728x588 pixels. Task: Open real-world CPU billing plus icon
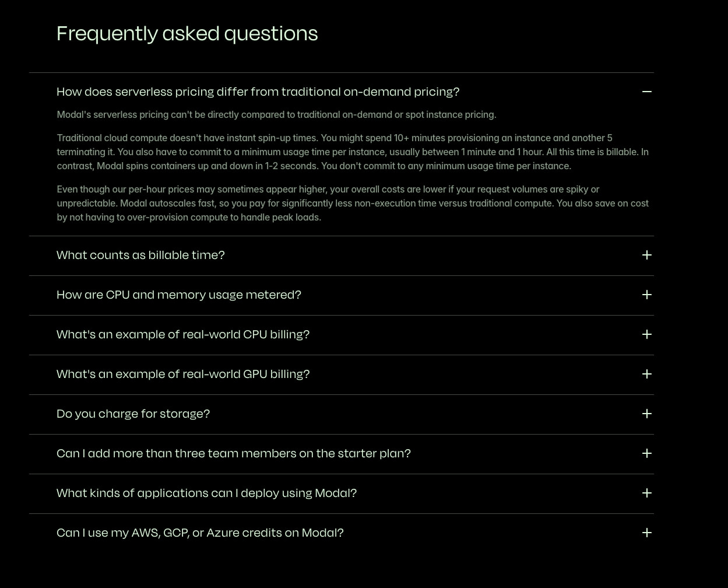pos(646,334)
